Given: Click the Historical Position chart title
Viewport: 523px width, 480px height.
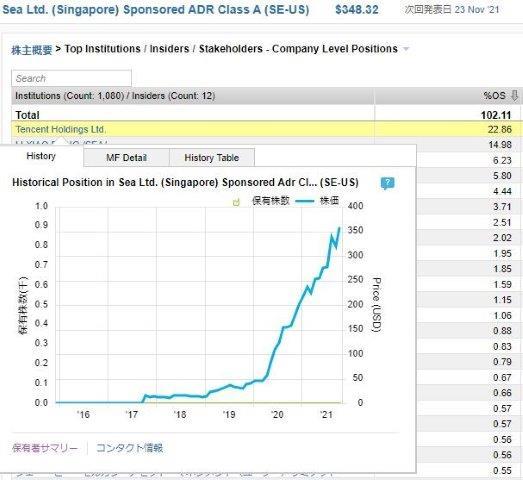Looking at the screenshot, I should [x=185, y=183].
